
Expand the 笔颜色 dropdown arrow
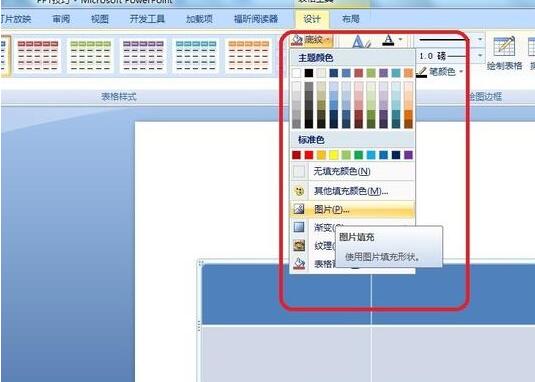tap(461, 72)
